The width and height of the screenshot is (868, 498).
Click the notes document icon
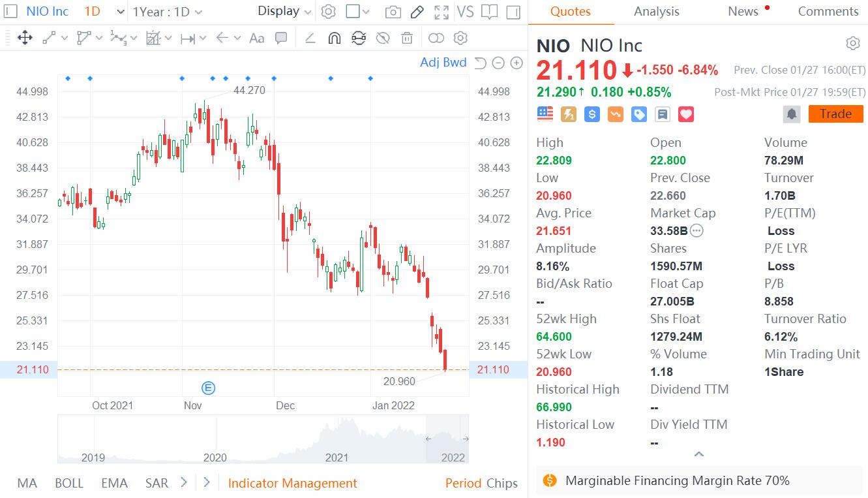coord(663,114)
